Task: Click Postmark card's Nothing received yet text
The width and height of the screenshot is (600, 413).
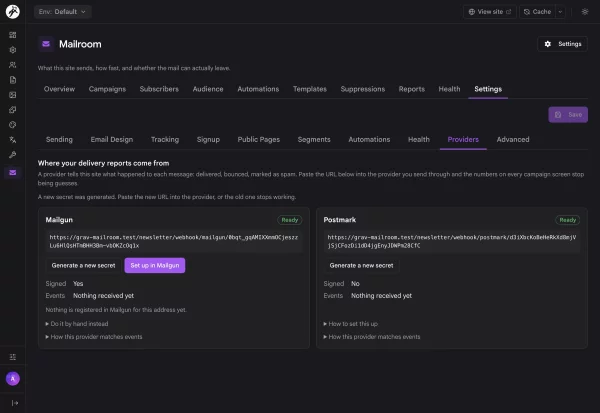Action: 381,295
